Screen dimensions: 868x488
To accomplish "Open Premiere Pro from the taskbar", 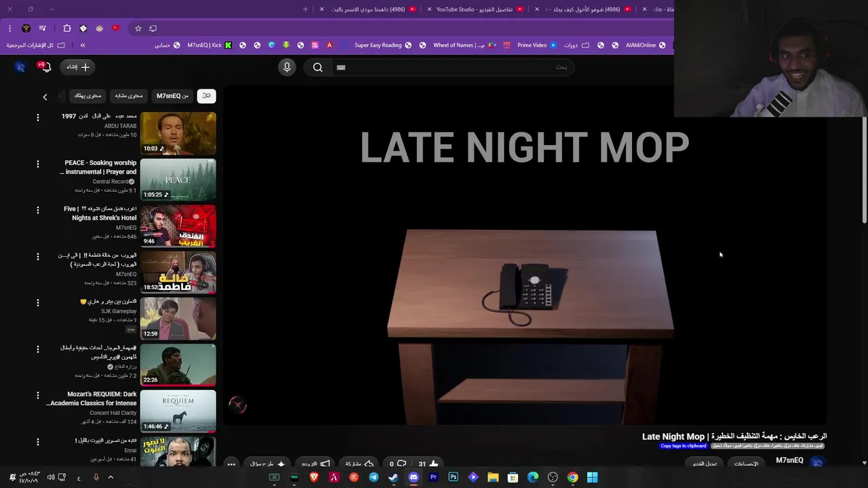I will click(433, 477).
